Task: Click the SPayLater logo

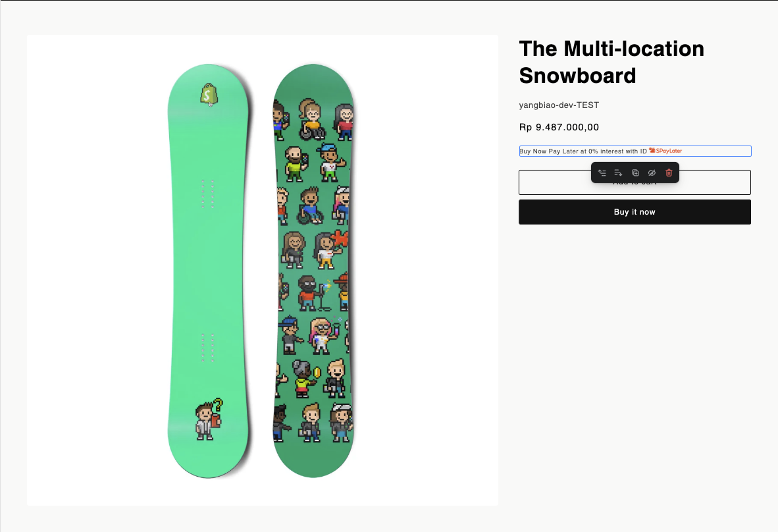Action: pos(665,150)
